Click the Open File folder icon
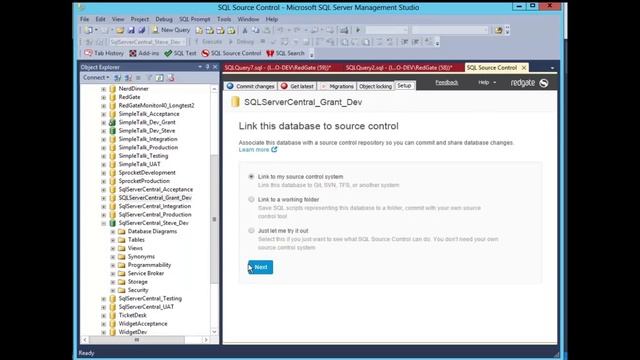 pyautogui.click(x=120, y=30)
